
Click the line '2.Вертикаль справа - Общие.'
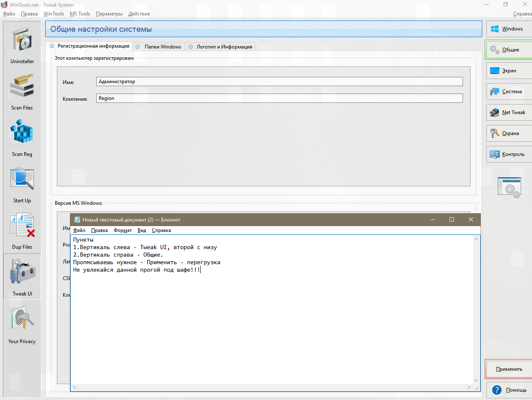click(x=118, y=255)
